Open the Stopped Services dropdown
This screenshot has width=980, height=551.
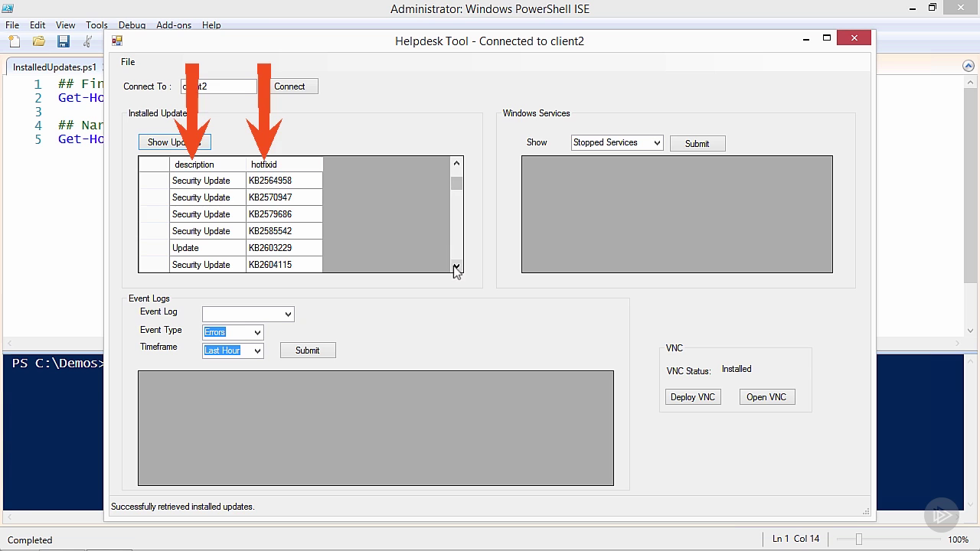tap(617, 142)
